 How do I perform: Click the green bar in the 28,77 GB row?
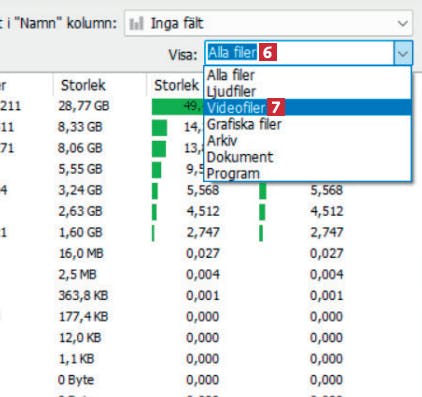tap(177, 106)
